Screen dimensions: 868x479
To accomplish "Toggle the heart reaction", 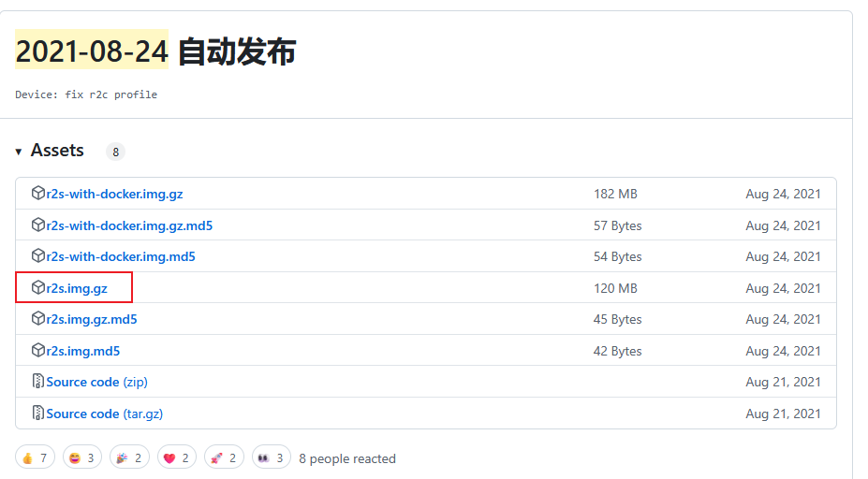I will point(177,458).
